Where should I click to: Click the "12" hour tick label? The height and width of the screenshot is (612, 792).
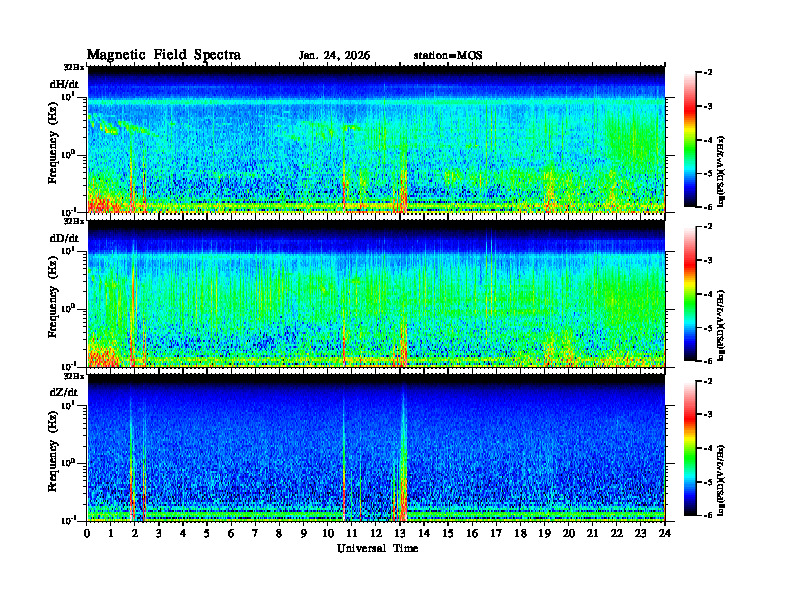point(376,533)
